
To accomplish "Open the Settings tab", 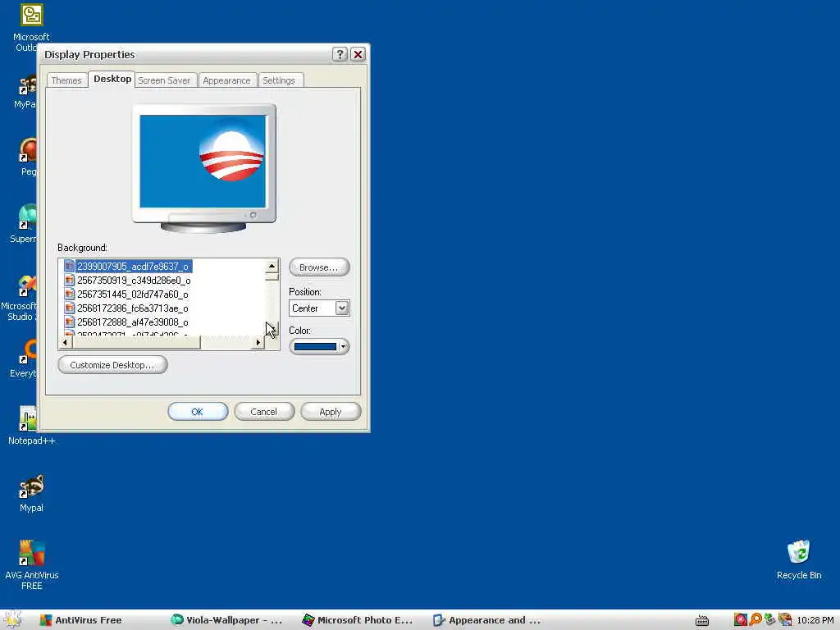I will [x=279, y=80].
